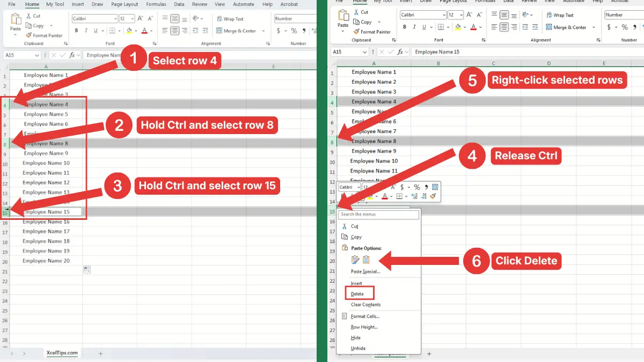This screenshot has height=362, width=644.
Task: Click Format Painter on the mini toolbar
Action: (x=433, y=196)
